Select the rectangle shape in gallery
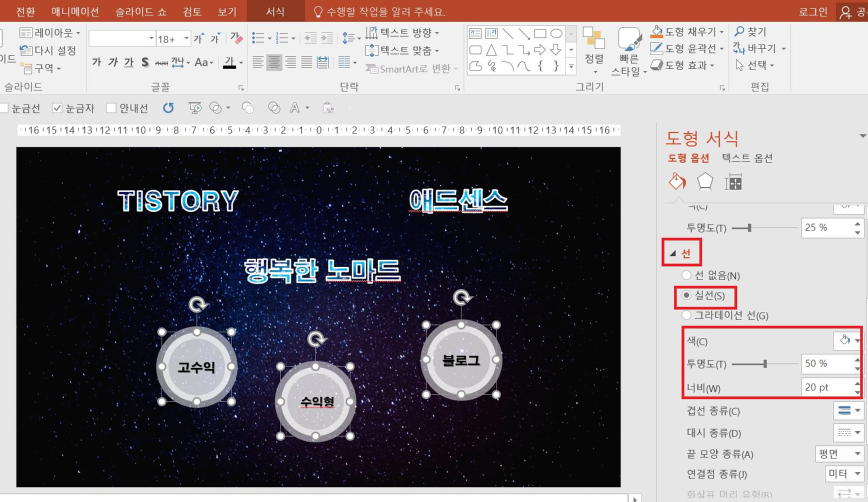Image resolution: width=868 pixels, height=502 pixels. tap(540, 33)
